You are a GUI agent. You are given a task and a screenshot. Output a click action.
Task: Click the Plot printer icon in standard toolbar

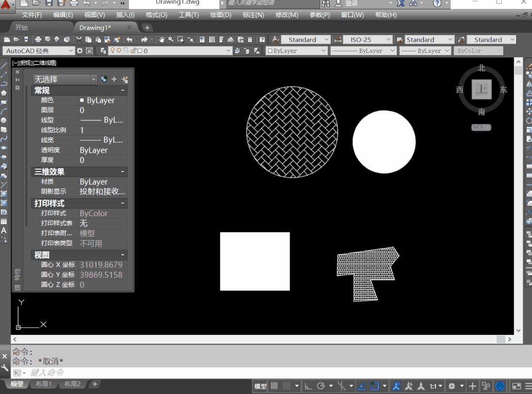tap(38, 40)
